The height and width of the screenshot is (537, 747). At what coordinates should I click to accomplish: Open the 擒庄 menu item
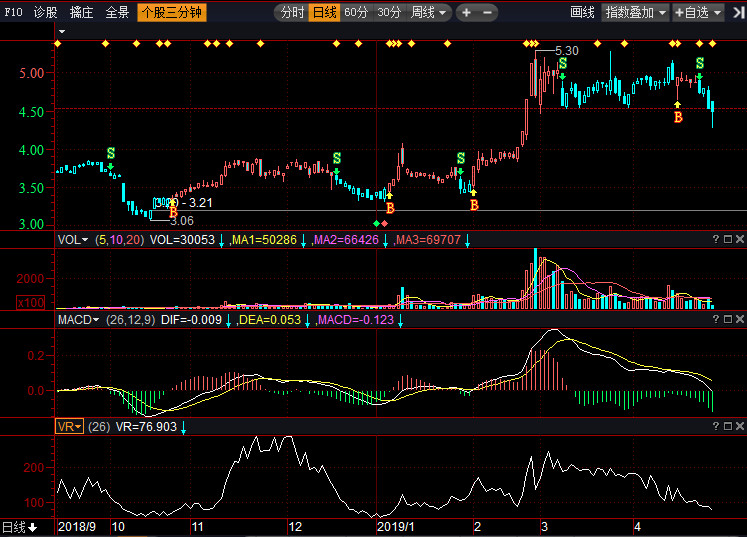coord(81,12)
